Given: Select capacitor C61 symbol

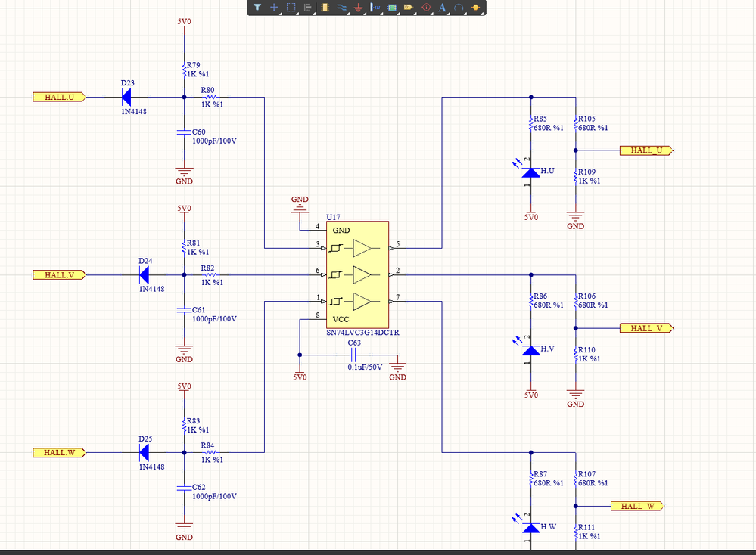Looking at the screenshot, I should click(184, 310).
